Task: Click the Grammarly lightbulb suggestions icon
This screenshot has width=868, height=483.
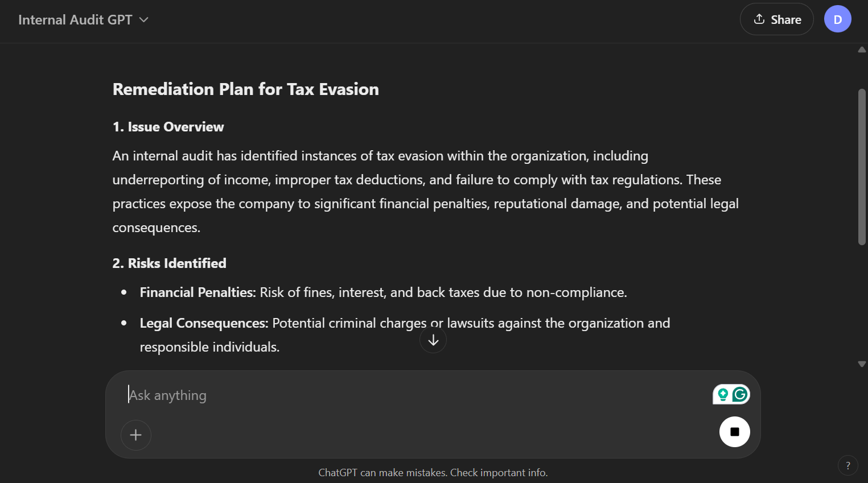Action: point(723,394)
